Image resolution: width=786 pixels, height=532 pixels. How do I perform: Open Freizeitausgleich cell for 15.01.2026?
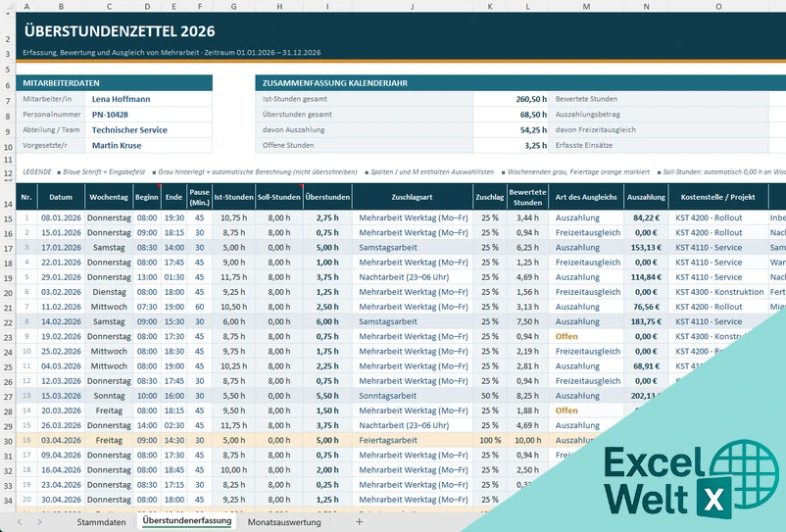click(x=586, y=232)
